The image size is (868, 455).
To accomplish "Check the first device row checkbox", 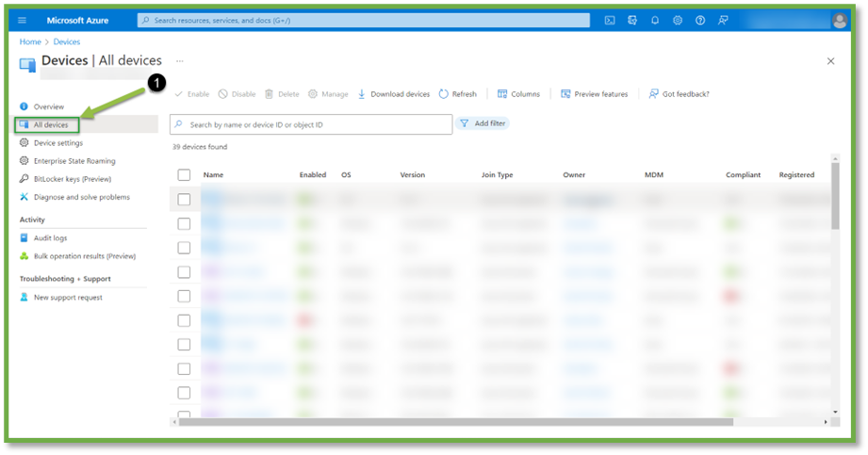I will click(184, 200).
